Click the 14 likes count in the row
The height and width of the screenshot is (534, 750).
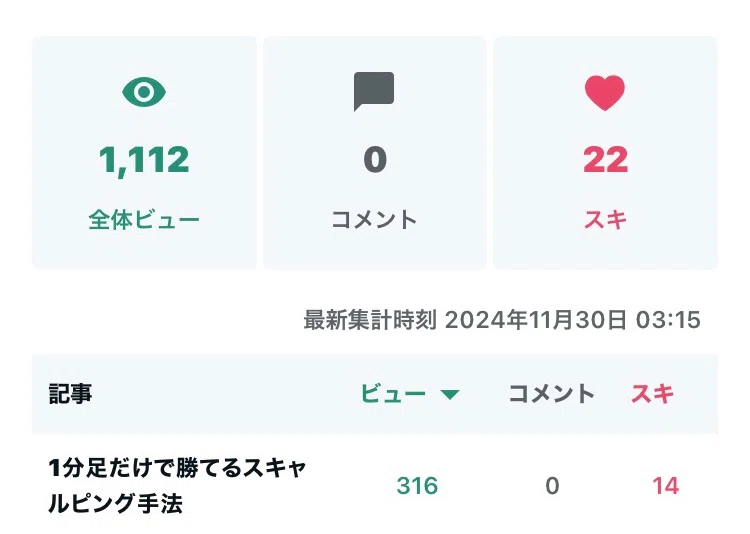665,486
